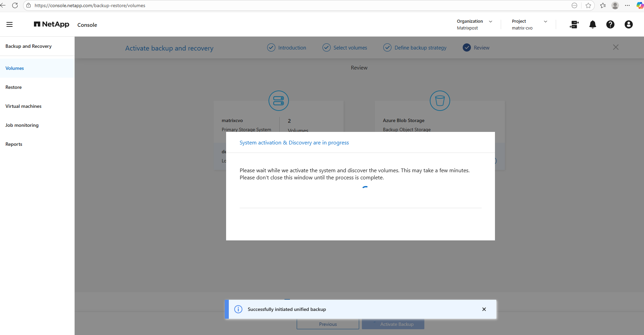Click the Console link in header
This screenshot has width=644, height=335.
87,25
